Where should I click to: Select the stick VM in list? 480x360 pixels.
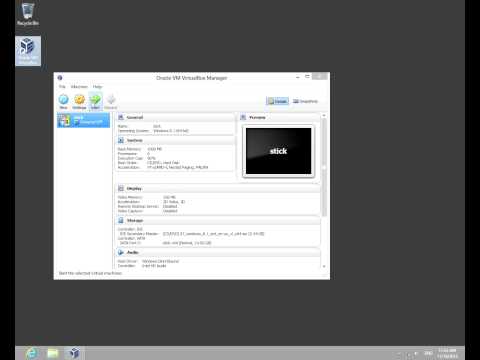click(83, 120)
